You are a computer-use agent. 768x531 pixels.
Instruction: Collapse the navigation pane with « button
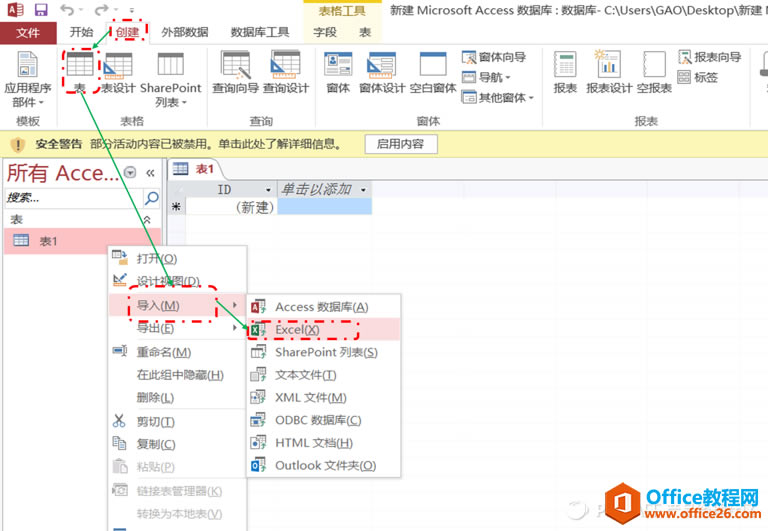150,172
